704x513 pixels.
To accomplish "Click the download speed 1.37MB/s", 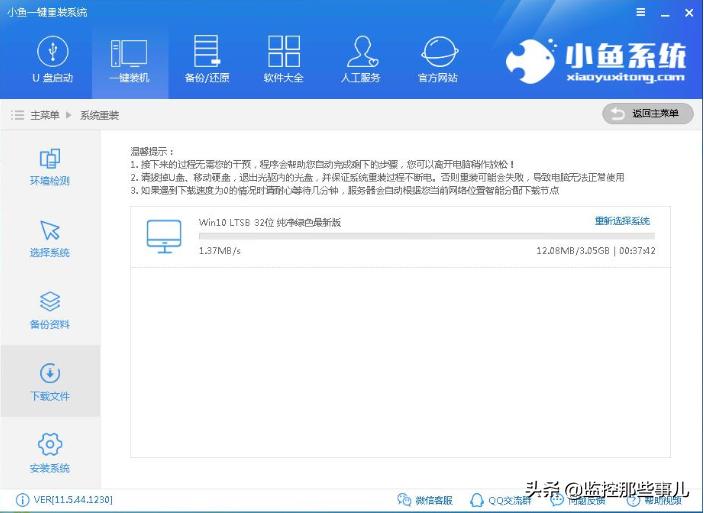I will (220, 250).
